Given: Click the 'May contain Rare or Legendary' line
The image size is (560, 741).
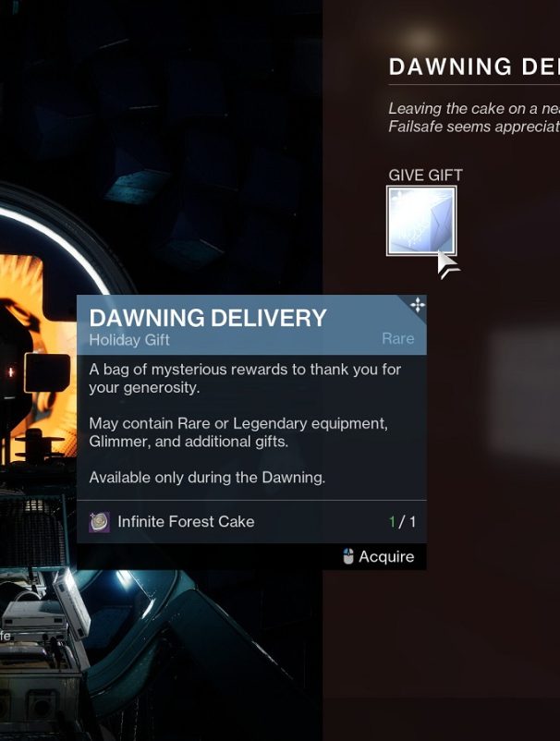Looking at the screenshot, I should [238, 431].
